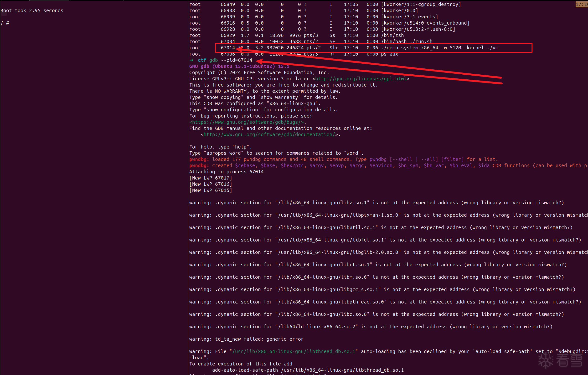
Task: Click the green arrow prompt symbol before ctf
Action: point(191,60)
